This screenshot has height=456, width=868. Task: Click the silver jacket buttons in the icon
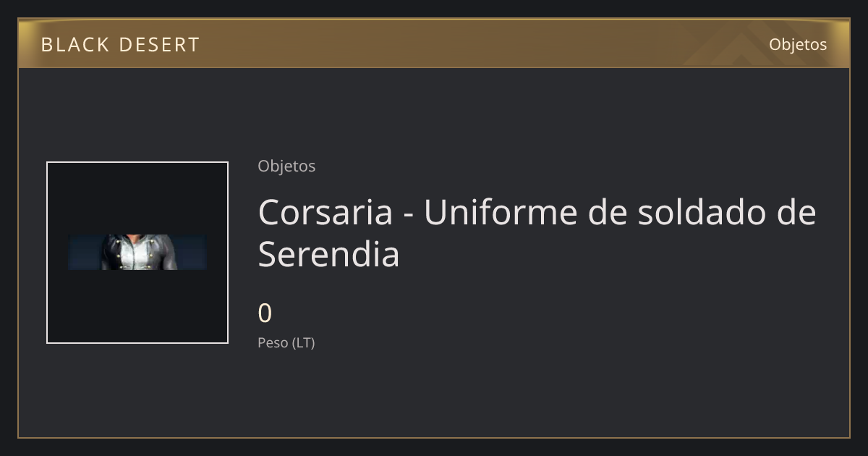(x=137, y=255)
